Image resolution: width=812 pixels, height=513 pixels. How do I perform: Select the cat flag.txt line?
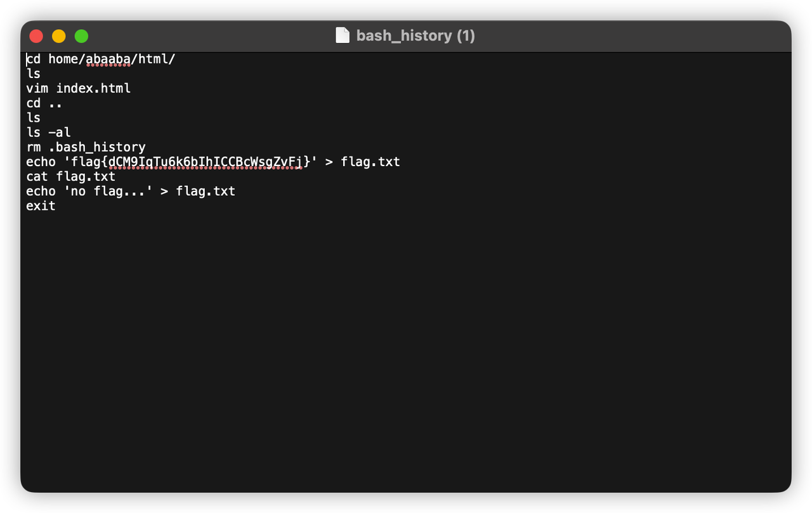coord(70,176)
